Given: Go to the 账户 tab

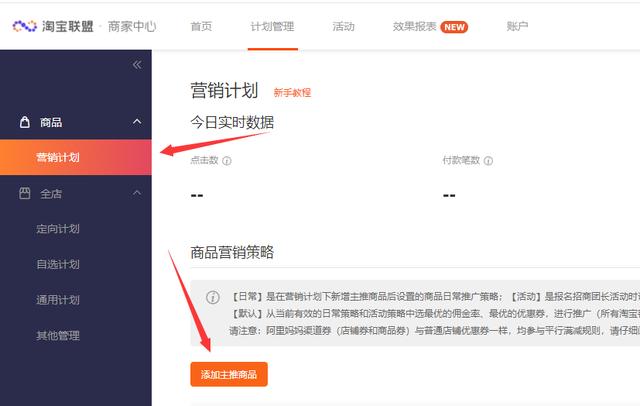Looking at the screenshot, I should click(x=517, y=27).
